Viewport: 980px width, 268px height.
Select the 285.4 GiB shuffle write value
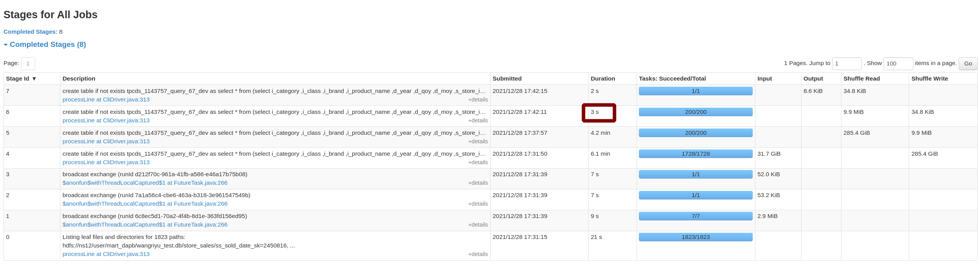pos(925,154)
